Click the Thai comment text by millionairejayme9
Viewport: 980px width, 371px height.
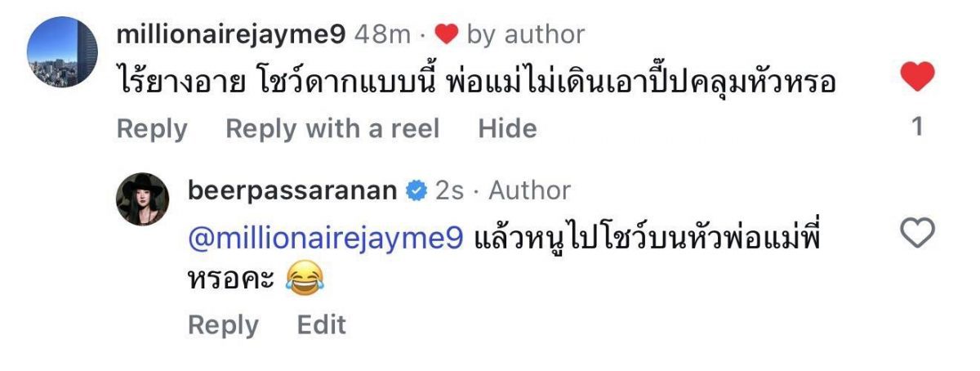(x=476, y=81)
